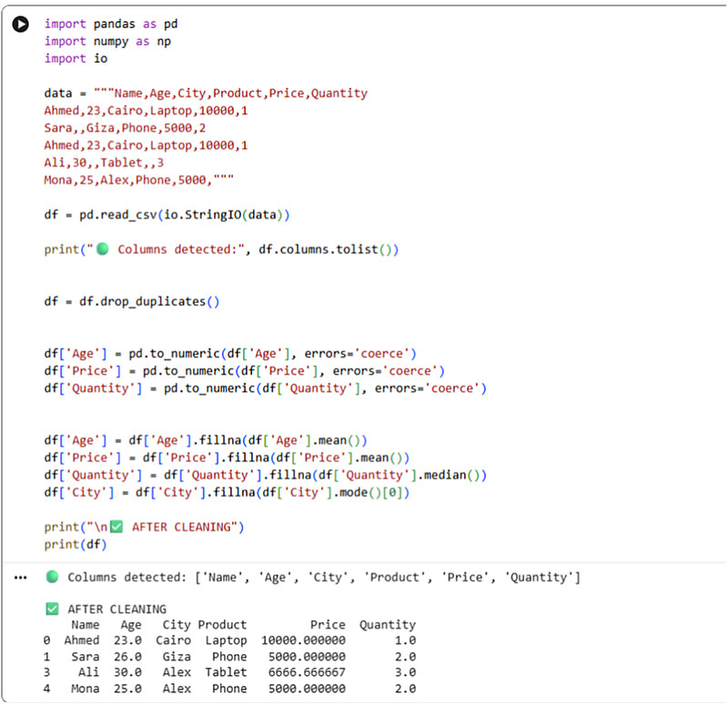
Task: Click the 'Sara,,Giza,Phone,5000,2' data line
Action: 125,127
